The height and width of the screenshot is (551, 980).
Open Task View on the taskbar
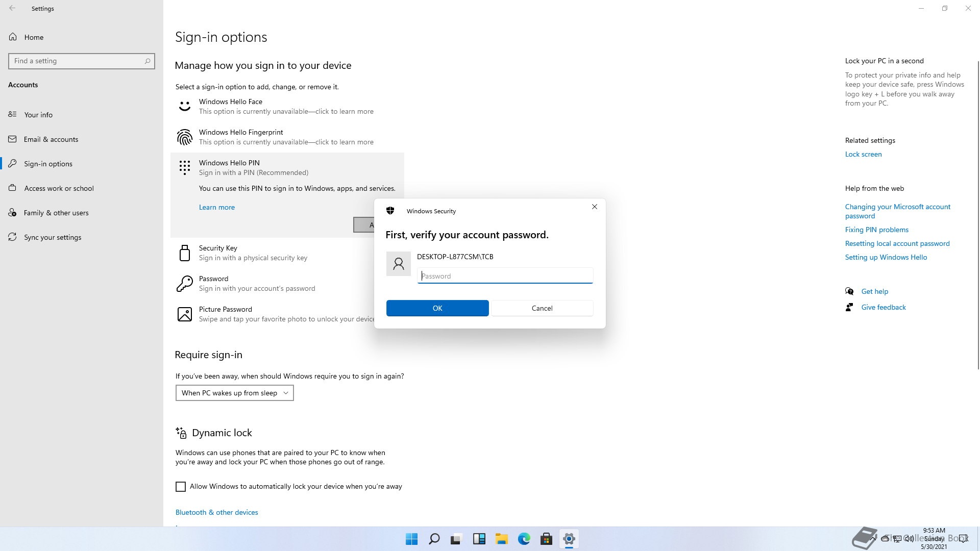456,539
